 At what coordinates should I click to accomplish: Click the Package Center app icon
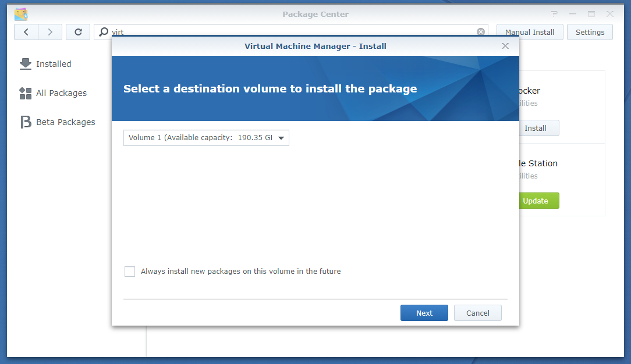coord(21,14)
